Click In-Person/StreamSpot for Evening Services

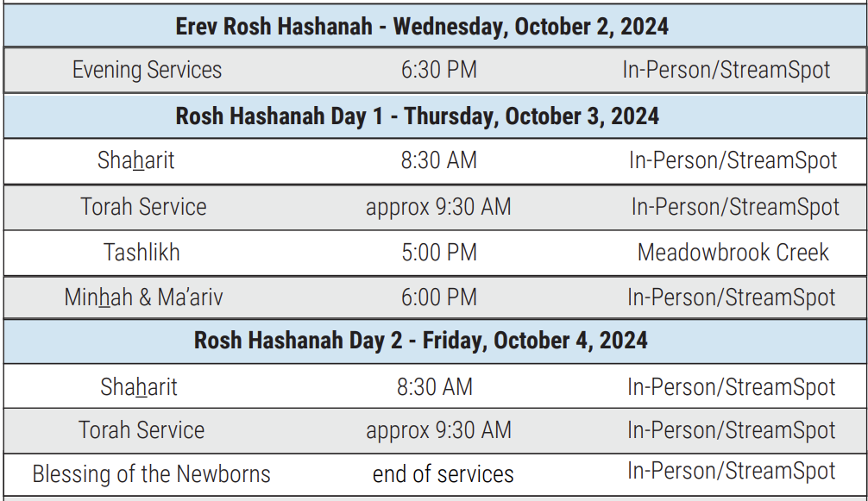click(726, 70)
